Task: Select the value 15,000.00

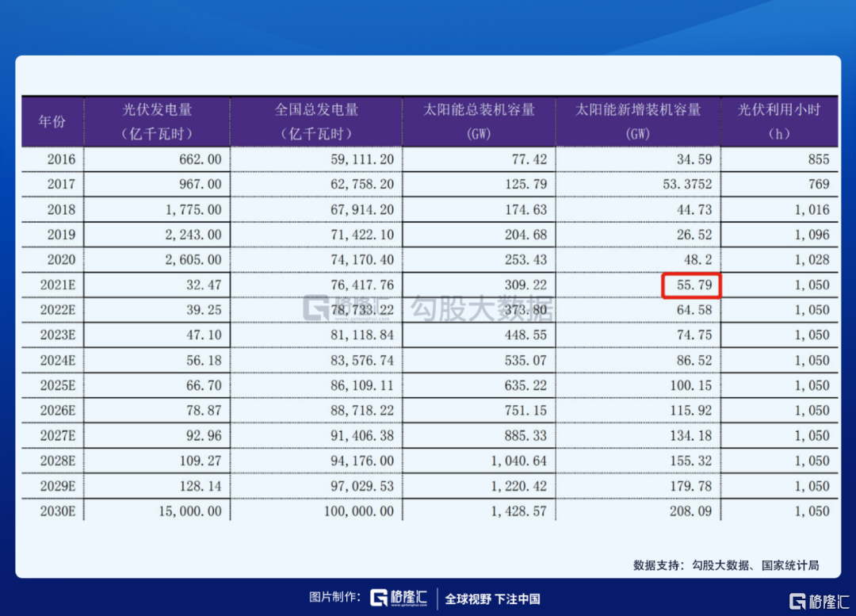Action: pyautogui.click(x=190, y=511)
